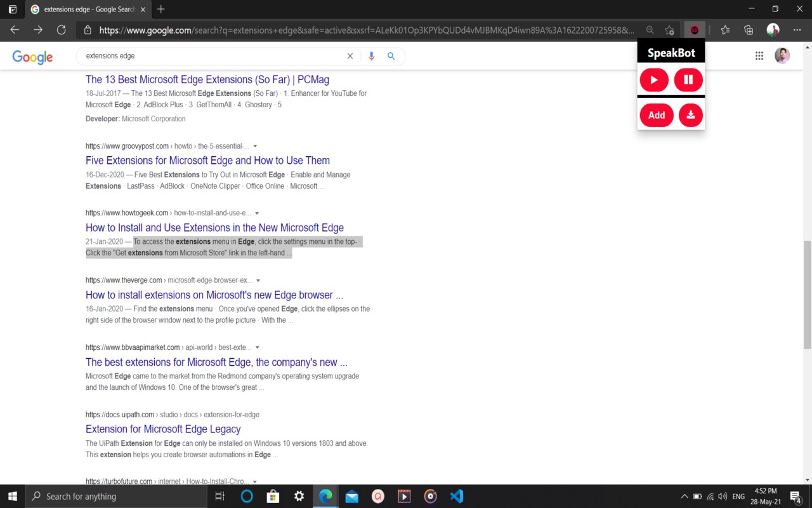Open the video editor app on taskbar
812x508 pixels.
[404, 496]
